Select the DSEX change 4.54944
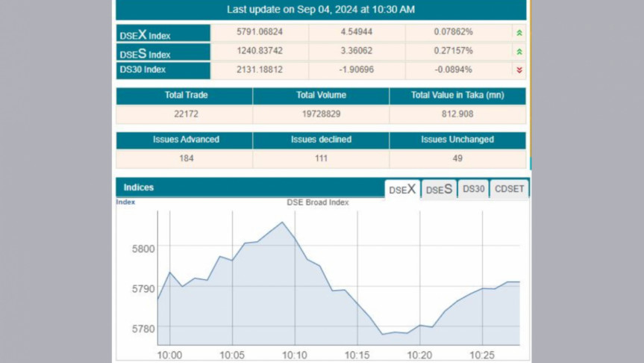Screen dimensions: 644x363 click(357, 31)
